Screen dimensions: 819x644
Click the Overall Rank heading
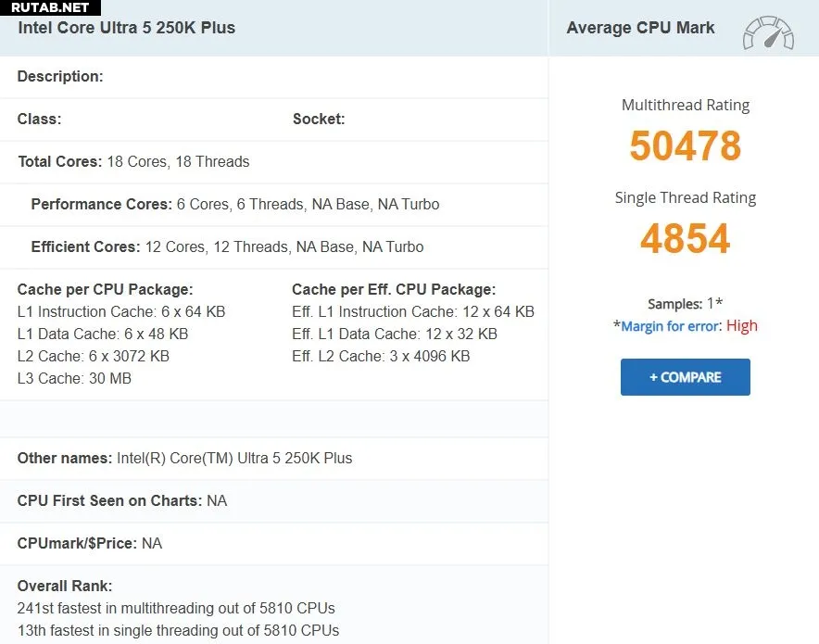(65, 586)
